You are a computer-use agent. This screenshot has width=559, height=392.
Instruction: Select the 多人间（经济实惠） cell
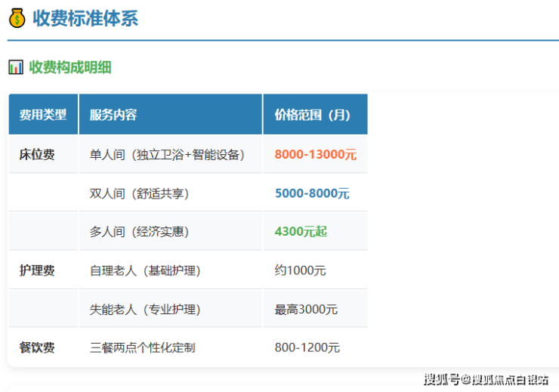[x=140, y=231]
